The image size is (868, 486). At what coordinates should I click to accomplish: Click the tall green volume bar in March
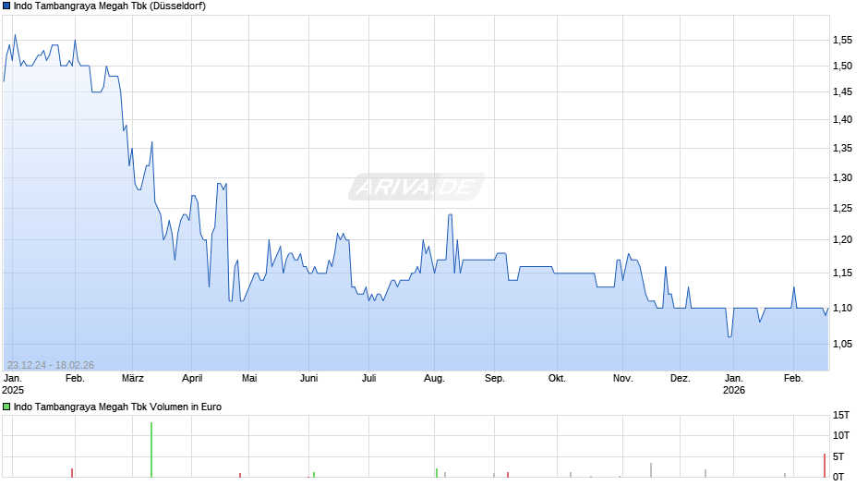(x=151, y=450)
